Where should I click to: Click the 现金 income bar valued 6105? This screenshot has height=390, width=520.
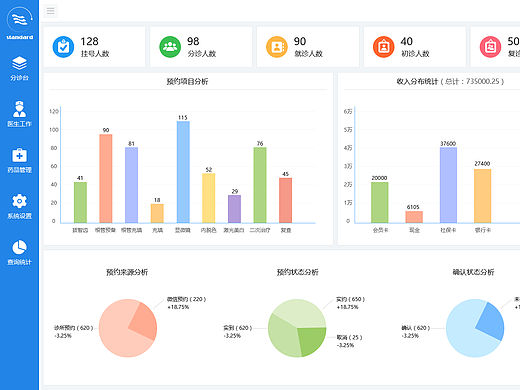point(414,217)
